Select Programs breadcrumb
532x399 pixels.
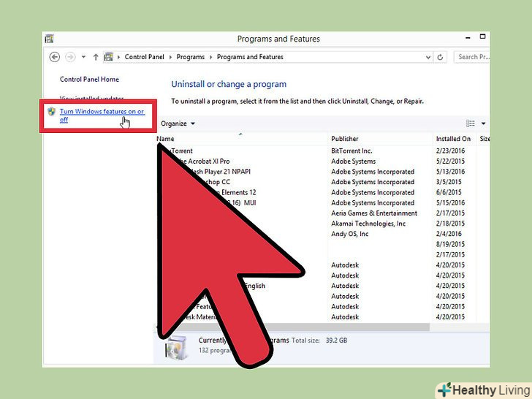[190, 57]
